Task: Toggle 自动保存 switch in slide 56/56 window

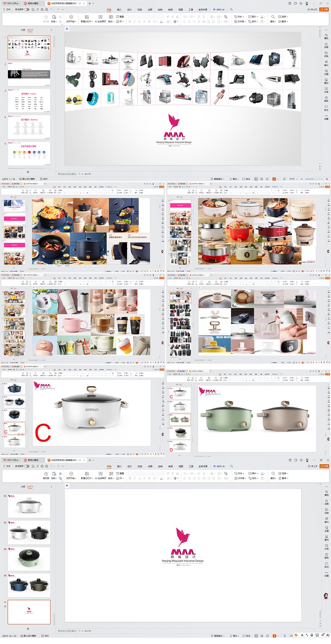Action: [27, 466]
